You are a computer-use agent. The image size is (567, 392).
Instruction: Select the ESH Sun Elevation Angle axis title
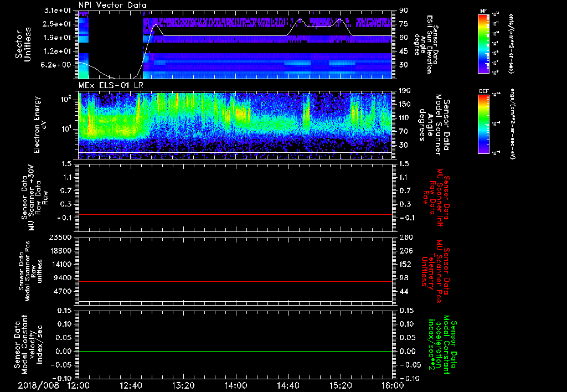point(425,44)
